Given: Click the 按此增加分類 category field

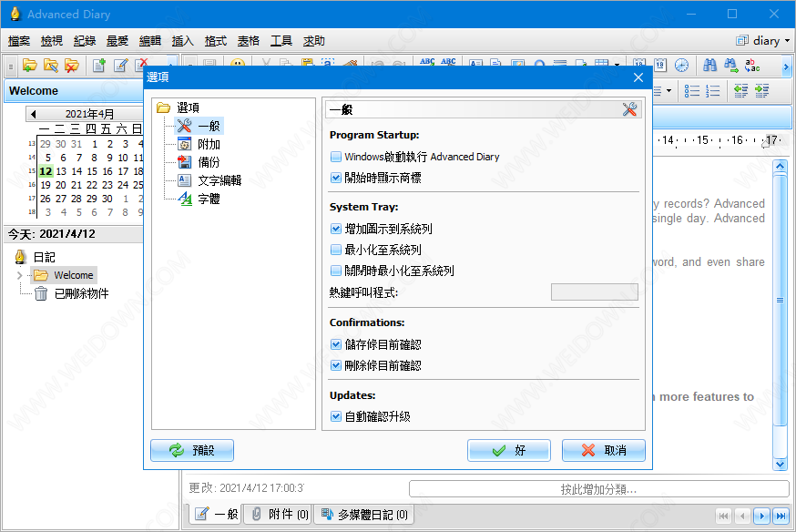Looking at the screenshot, I should pyautogui.click(x=599, y=489).
